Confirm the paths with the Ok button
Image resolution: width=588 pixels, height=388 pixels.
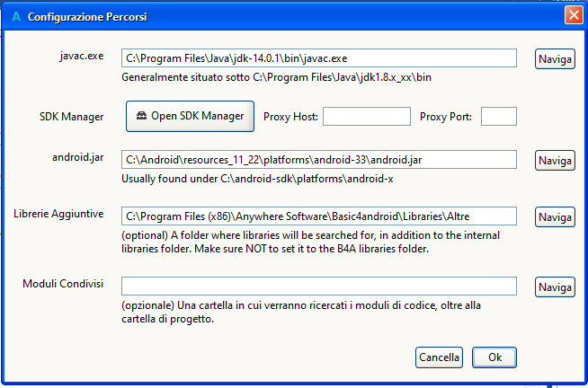click(x=494, y=357)
